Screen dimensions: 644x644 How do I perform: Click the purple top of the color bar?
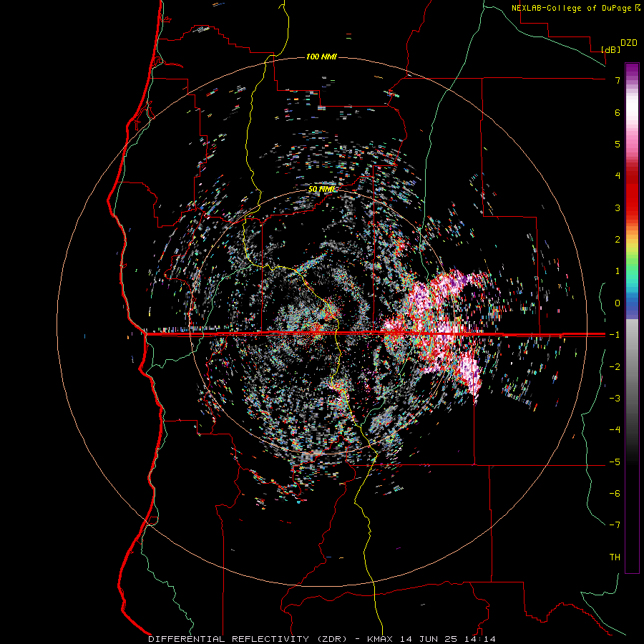point(632,70)
